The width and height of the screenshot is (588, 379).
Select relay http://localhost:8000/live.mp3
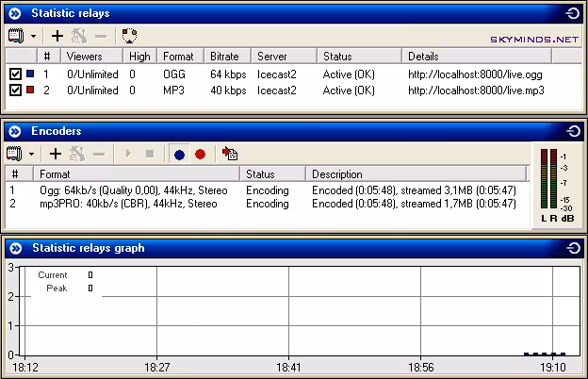pyautogui.click(x=476, y=91)
